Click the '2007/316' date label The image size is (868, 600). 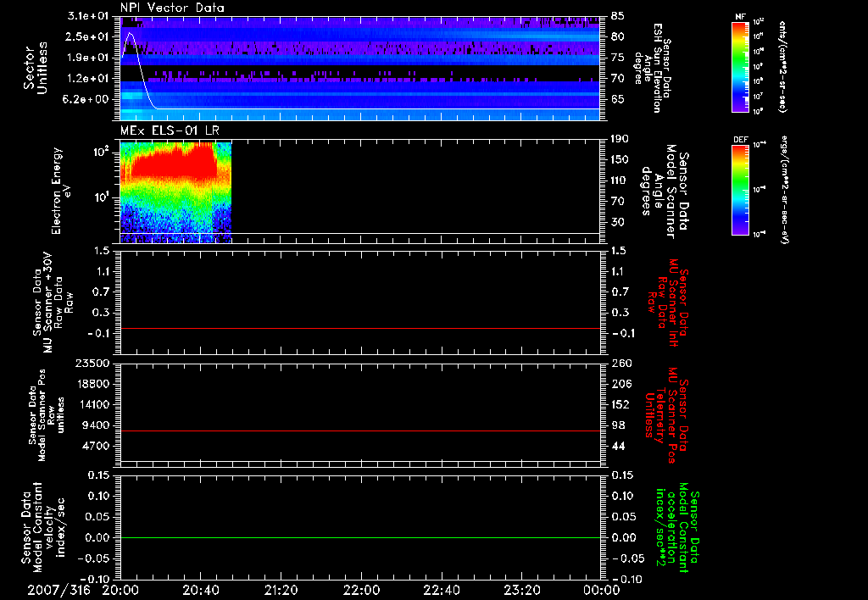point(58,590)
